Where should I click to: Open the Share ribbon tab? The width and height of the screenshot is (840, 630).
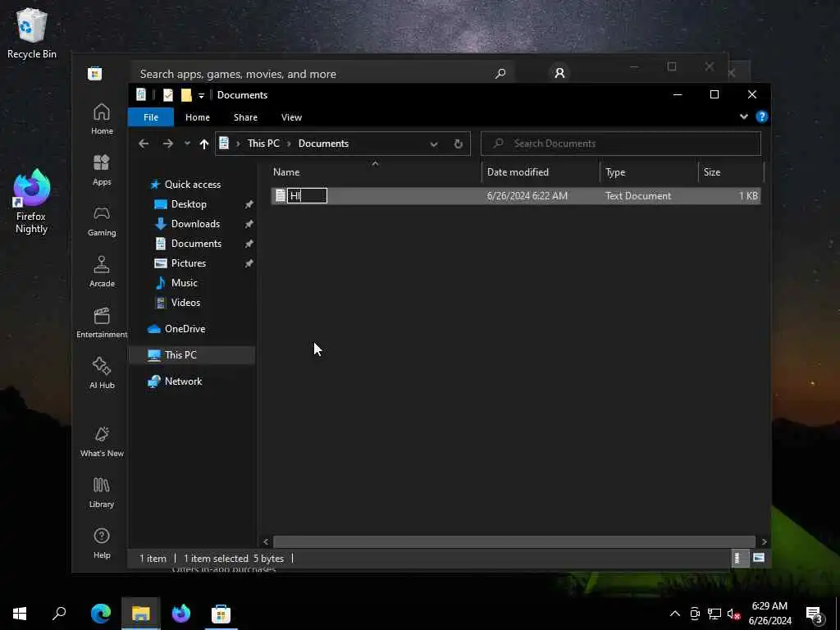245,116
